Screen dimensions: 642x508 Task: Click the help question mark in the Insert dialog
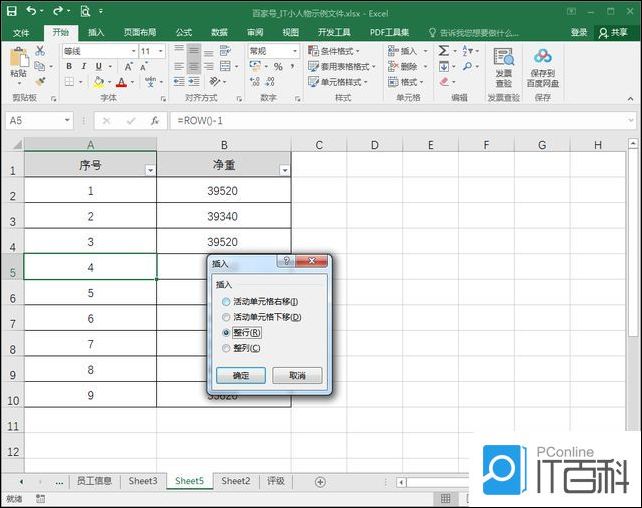pyautogui.click(x=285, y=262)
